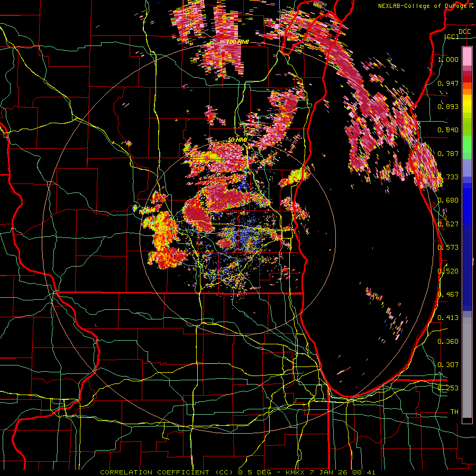Pick the yellow segment of the color bar

click(467, 104)
